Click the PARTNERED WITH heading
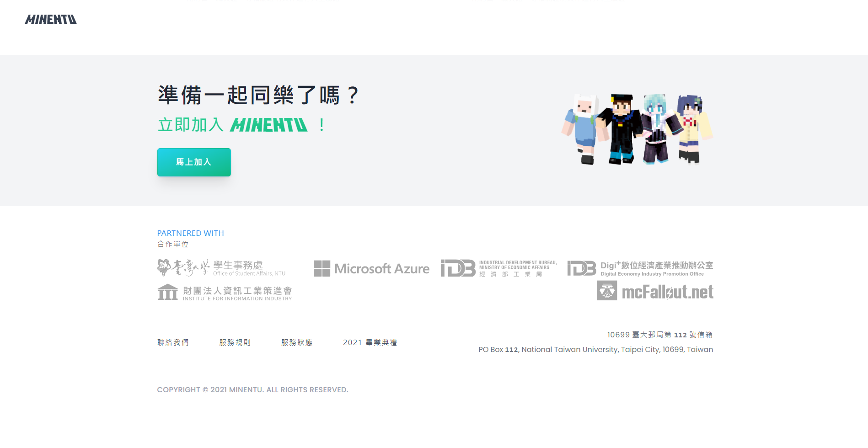This screenshot has height=448, width=868. coord(190,233)
